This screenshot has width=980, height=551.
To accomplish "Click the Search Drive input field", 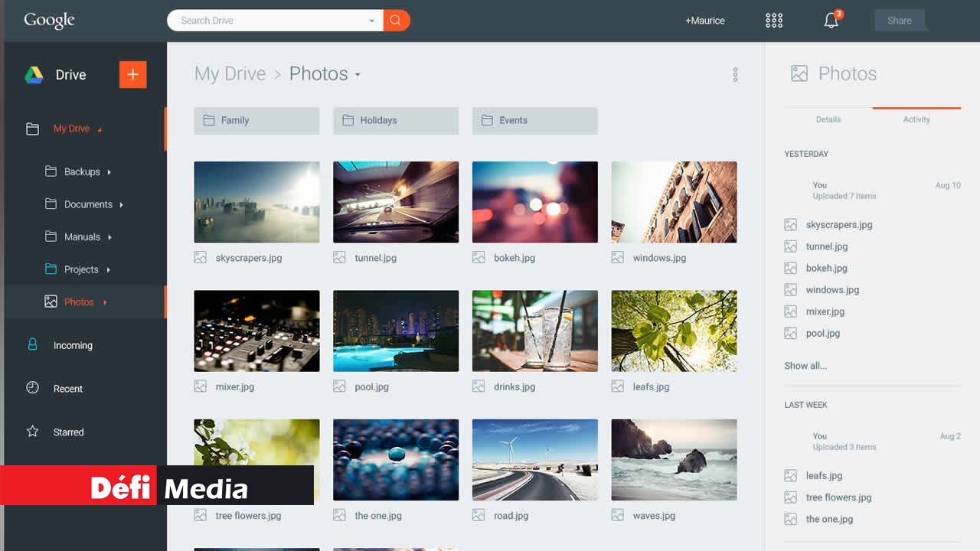I will pos(268,21).
